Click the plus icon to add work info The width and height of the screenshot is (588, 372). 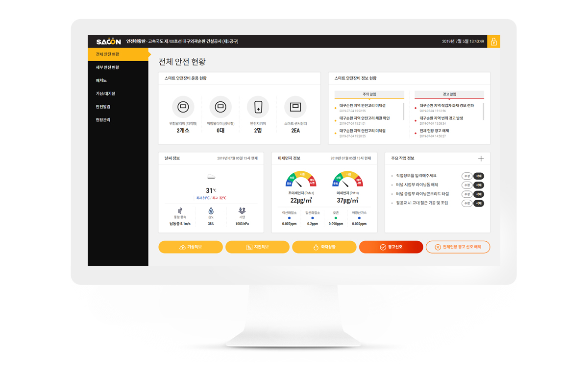click(x=481, y=159)
